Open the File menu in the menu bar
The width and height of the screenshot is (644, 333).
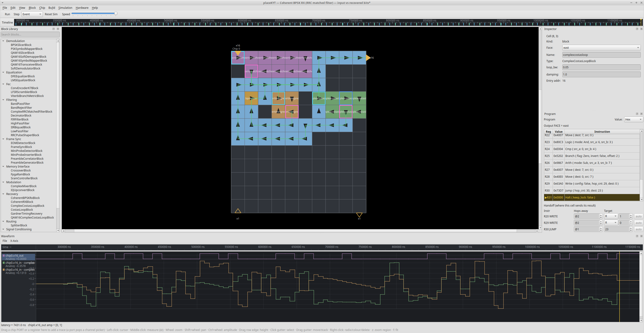pyautogui.click(x=5, y=8)
